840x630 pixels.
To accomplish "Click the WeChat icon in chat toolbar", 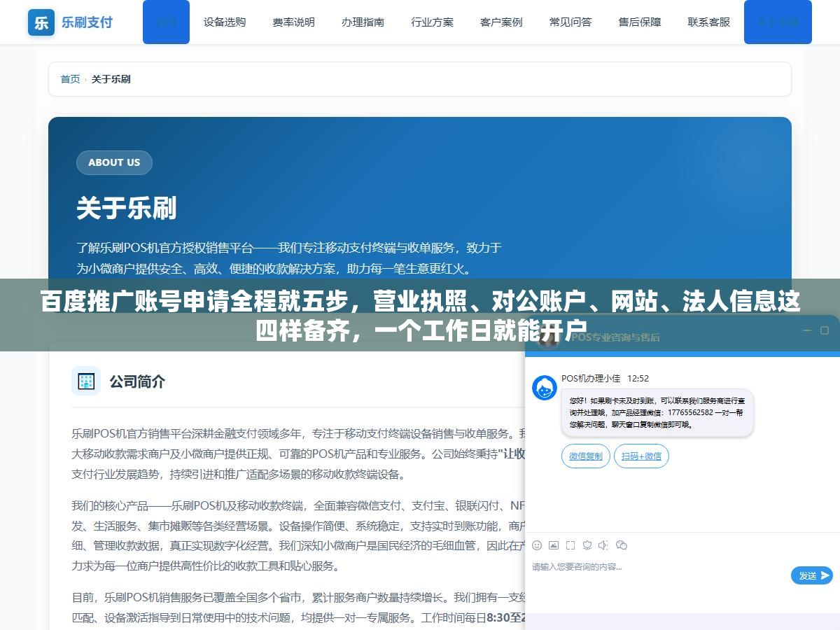I will click(x=621, y=545).
